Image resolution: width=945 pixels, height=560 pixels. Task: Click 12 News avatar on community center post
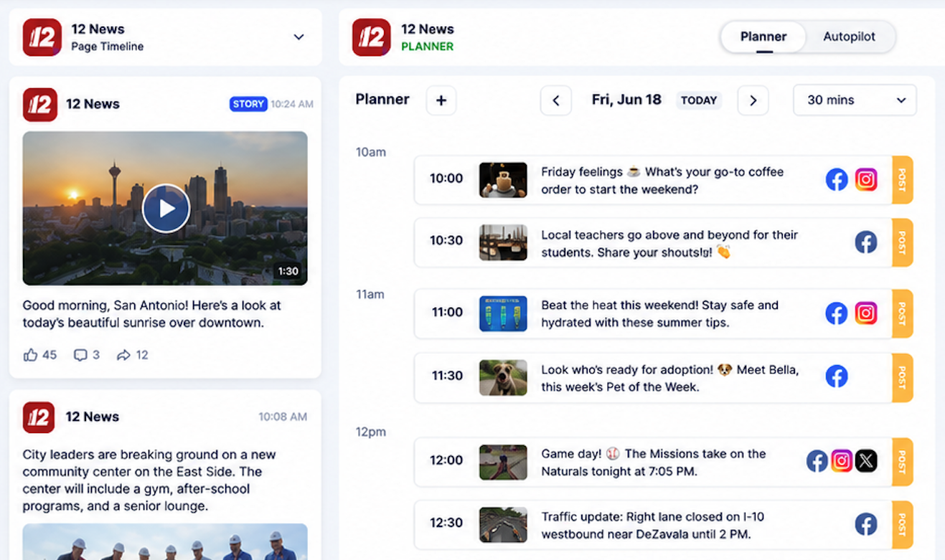(x=39, y=417)
